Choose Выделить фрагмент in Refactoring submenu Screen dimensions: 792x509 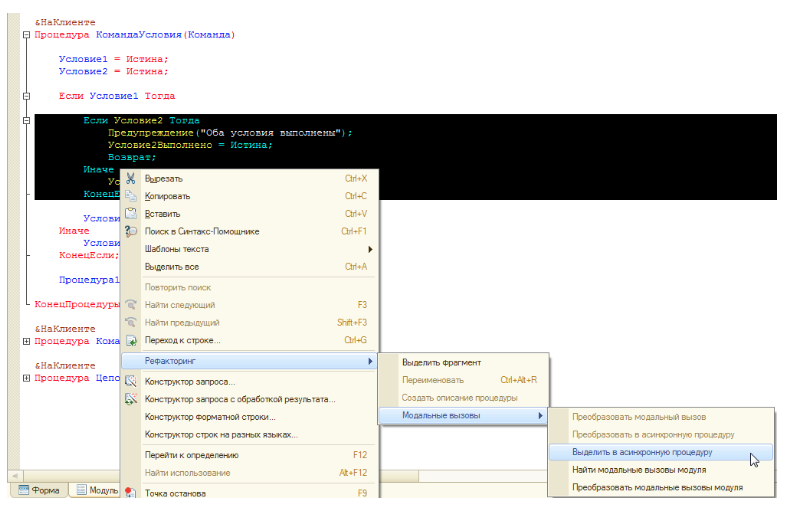tap(441, 362)
